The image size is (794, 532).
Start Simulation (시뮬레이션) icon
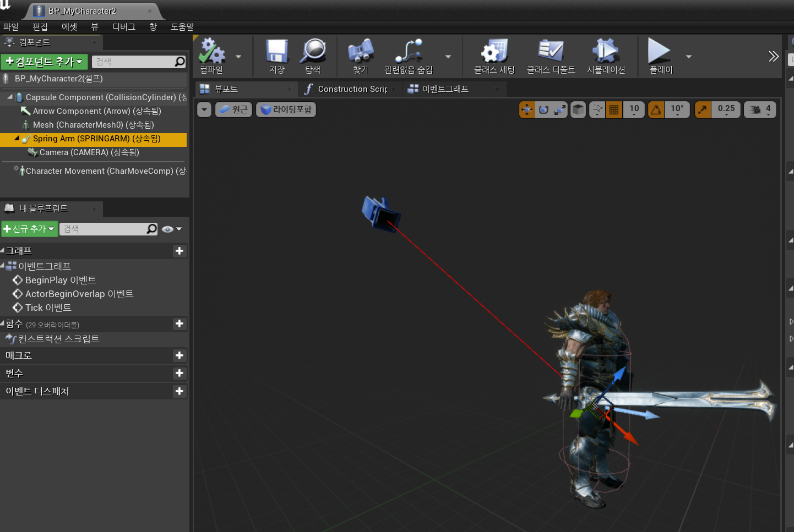606,51
